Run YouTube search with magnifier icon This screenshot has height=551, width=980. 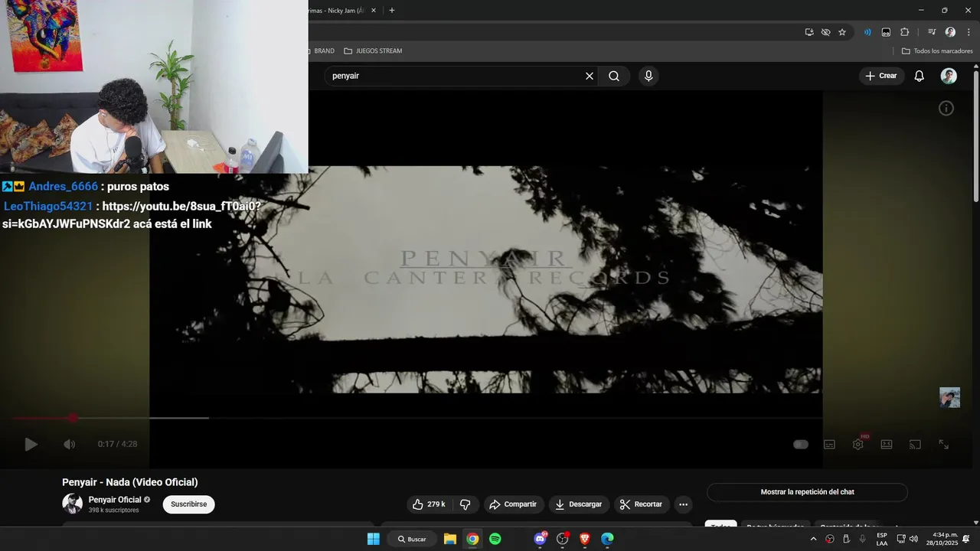pyautogui.click(x=614, y=76)
